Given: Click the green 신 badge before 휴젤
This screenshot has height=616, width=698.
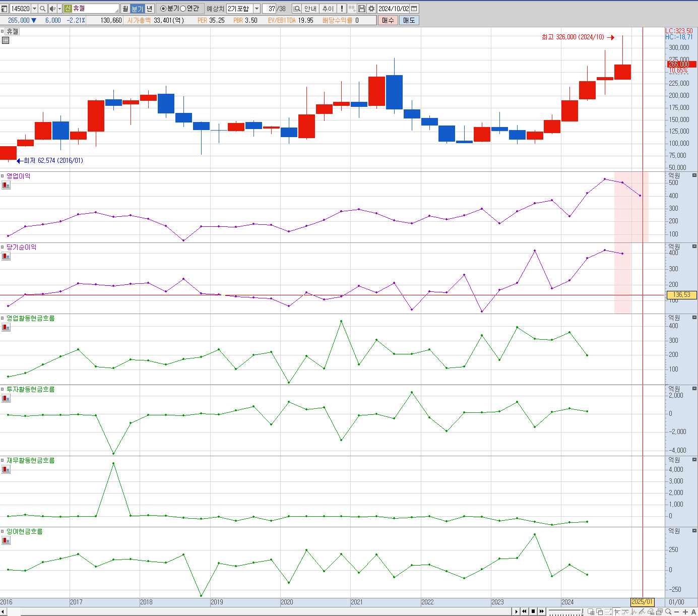Looking at the screenshot, I should click(x=68, y=9).
